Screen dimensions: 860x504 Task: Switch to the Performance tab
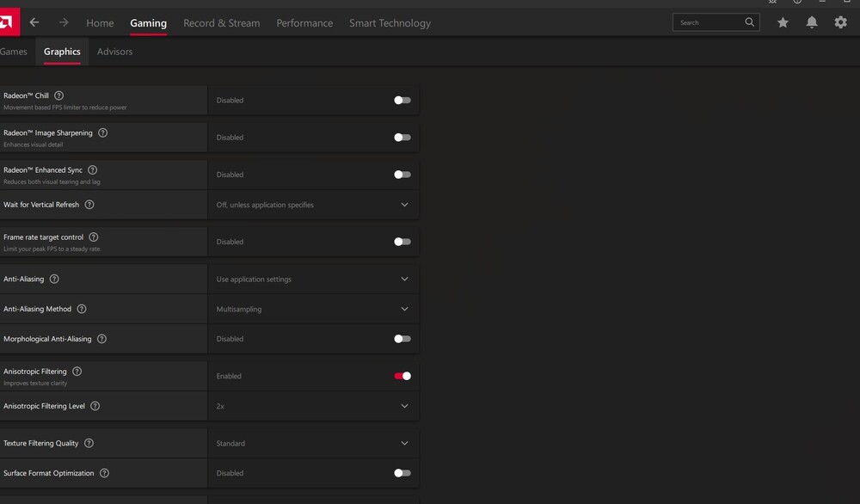click(x=304, y=23)
